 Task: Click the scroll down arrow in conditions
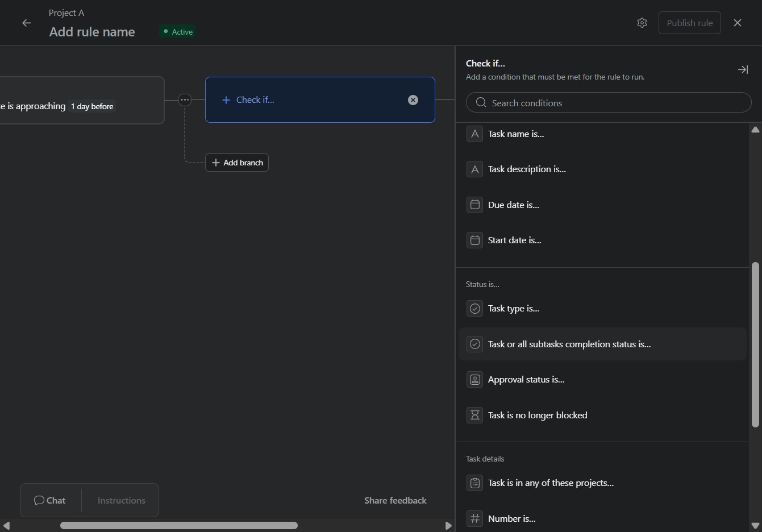coord(755,526)
